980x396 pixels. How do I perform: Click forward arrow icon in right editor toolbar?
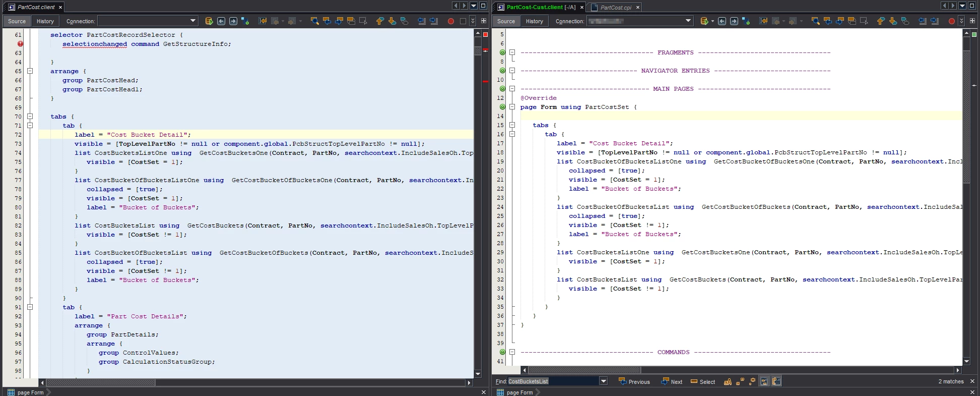click(734, 21)
